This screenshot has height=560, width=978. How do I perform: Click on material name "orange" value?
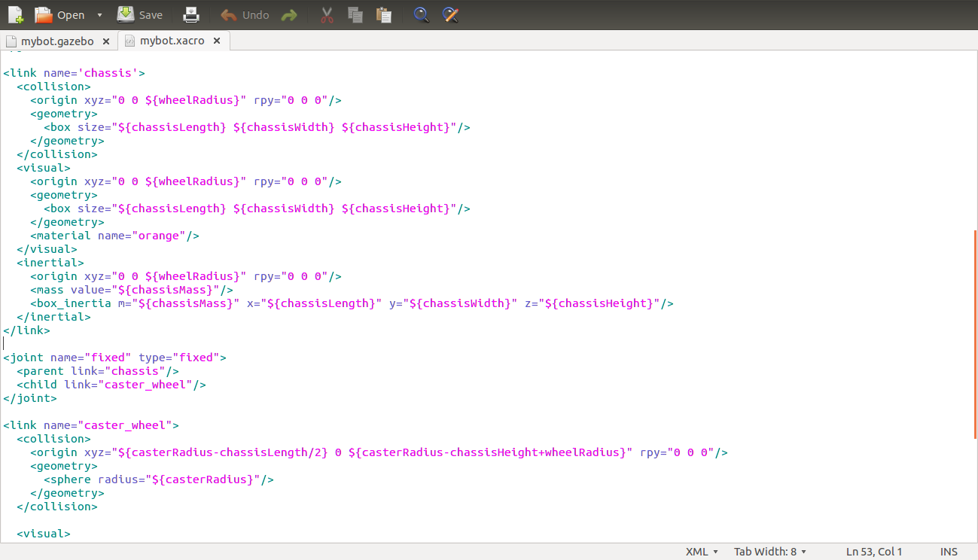point(157,236)
